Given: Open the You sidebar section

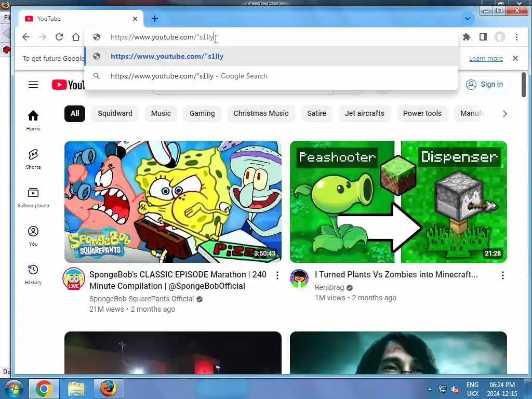Looking at the screenshot, I should click(x=33, y=236).
